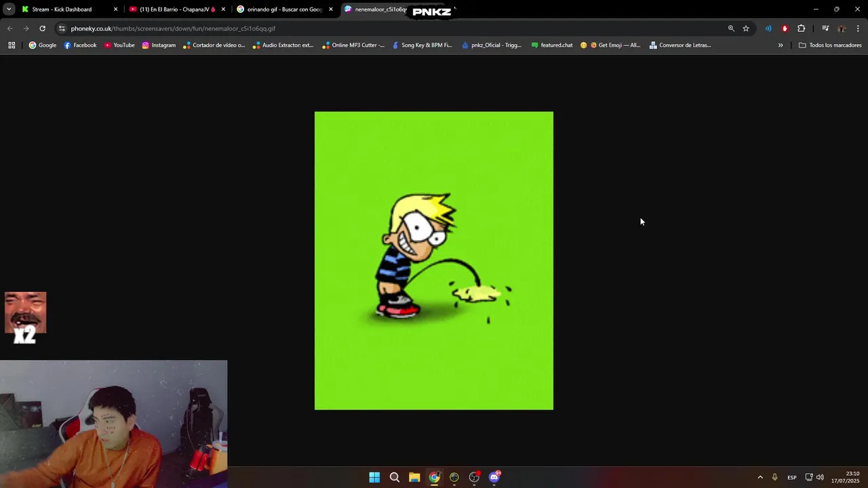Click the red extension icon in toolbar
The height and width of the screenshot is (488, 868).
785,28
